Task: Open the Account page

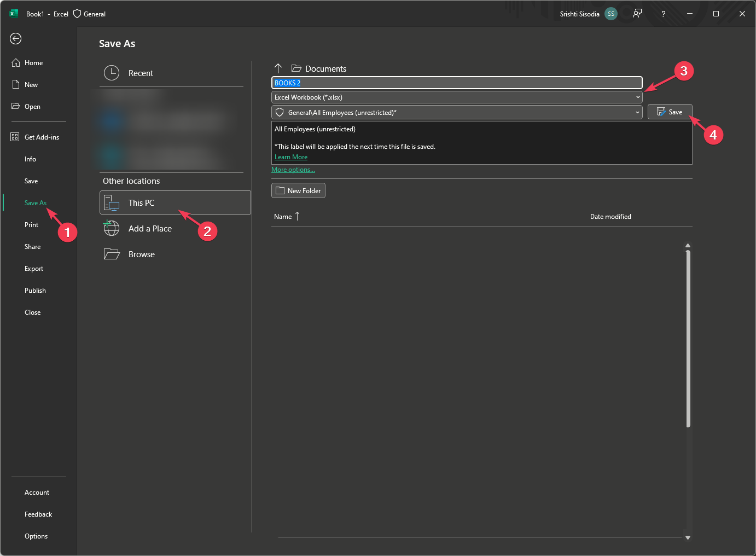Action: [37, 493]
